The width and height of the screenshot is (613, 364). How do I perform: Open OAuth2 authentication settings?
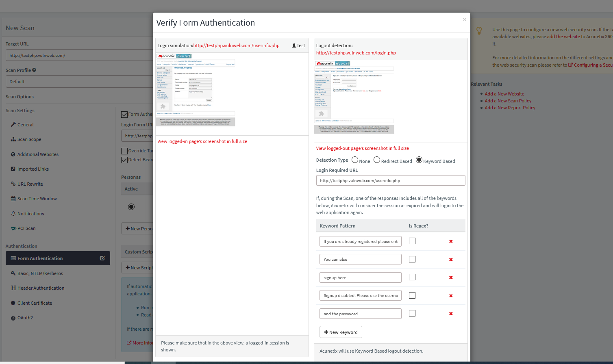22,318
